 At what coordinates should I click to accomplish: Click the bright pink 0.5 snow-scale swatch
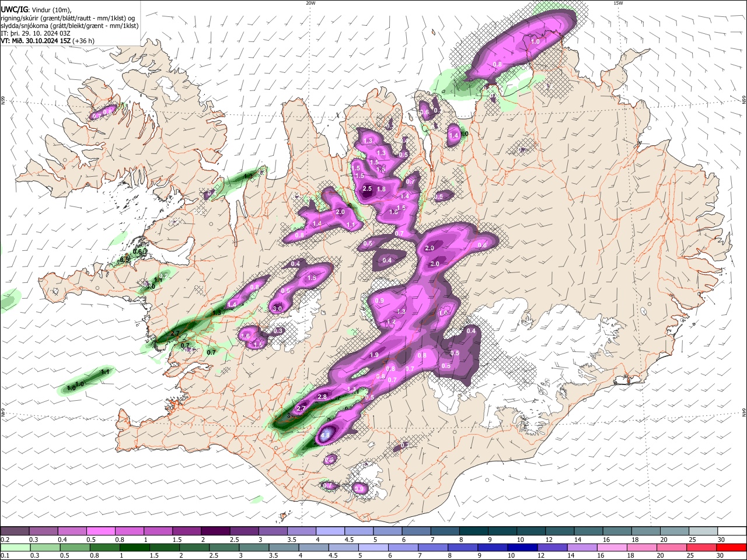(x=100, y=531)
